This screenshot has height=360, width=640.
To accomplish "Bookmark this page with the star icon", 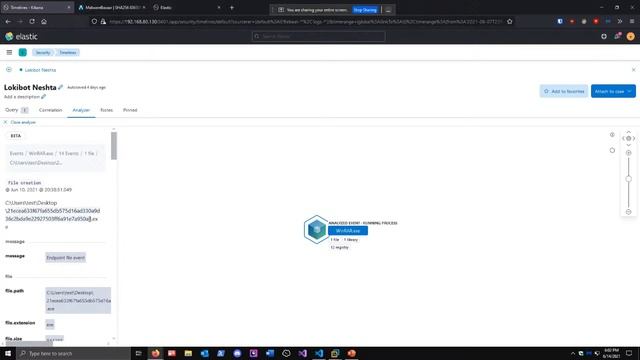I will [510, 21].
